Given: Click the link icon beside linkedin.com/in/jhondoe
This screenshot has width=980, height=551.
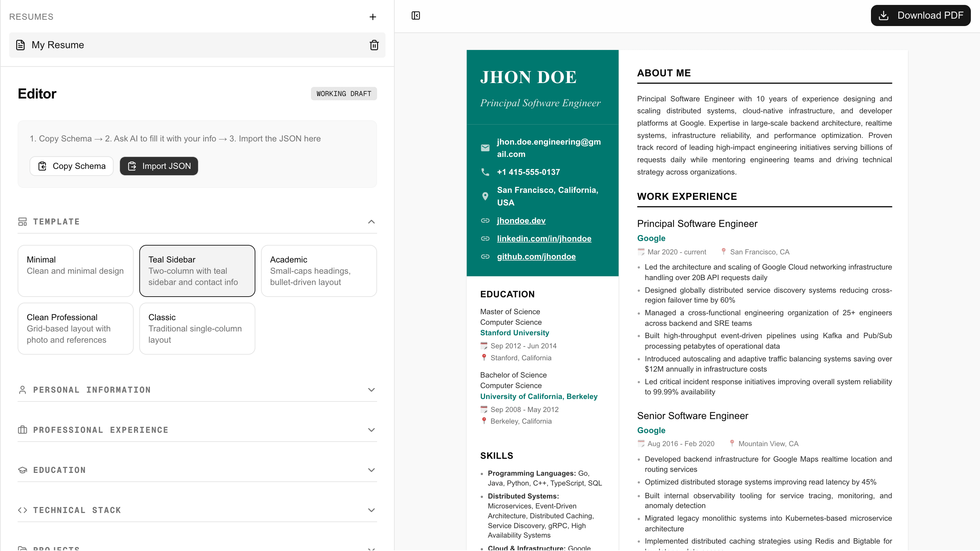Looking at the screenshot, I should pos(485,239).
